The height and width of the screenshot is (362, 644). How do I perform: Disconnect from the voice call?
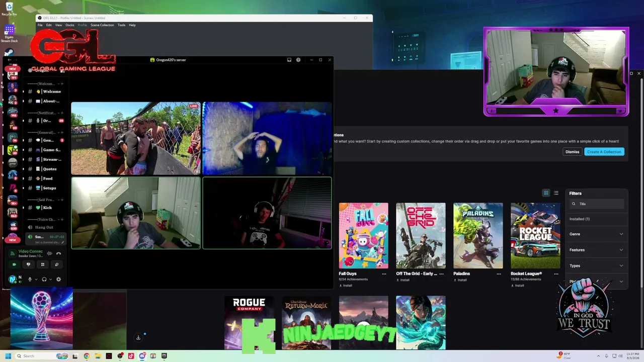point(59,253)
